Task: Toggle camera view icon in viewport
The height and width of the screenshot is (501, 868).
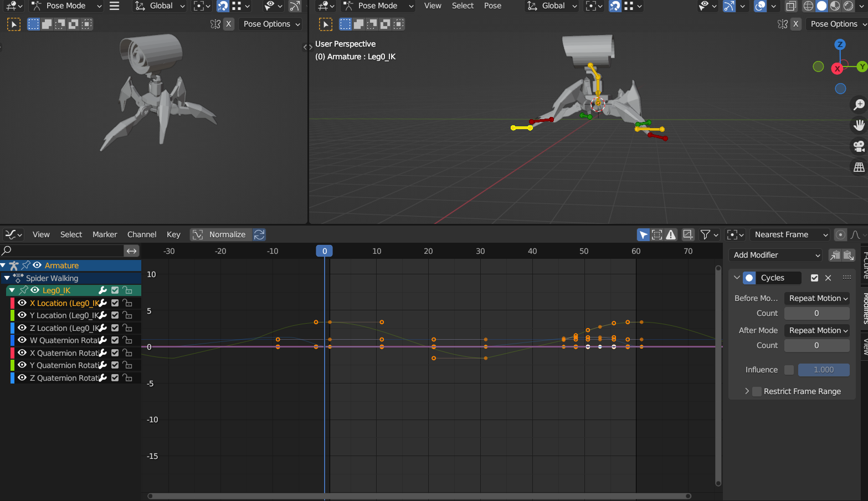Action: (859, 146)
